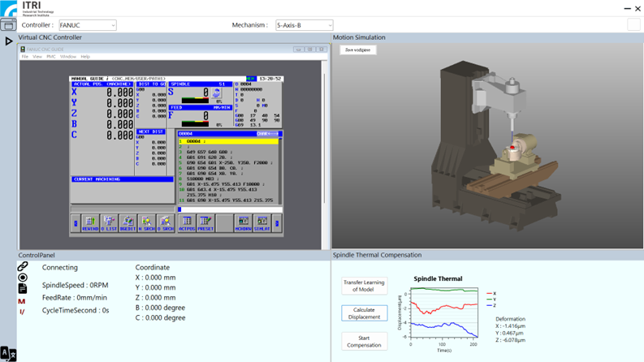This screenshot has width=644, height=362.
Task: Open the File menu in FANUC CNC Guide
Action: pyautogui.click(x=25, y=57)
